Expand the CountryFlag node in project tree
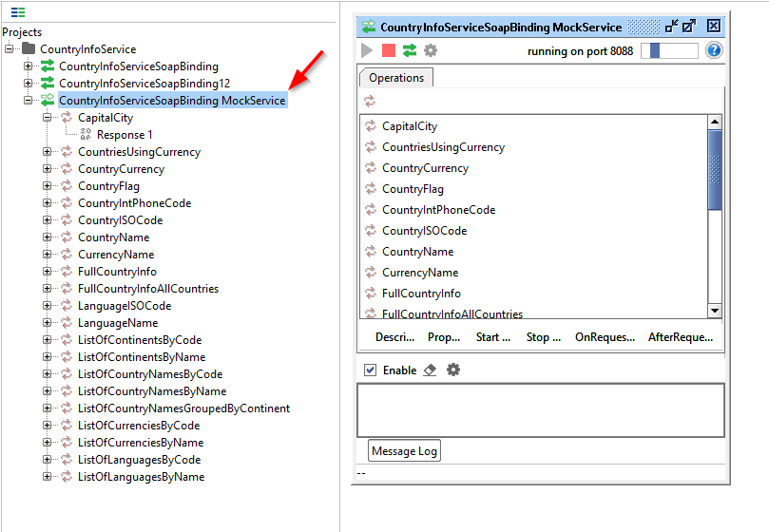This screenshot has height=532, width=769. [48, 186]
